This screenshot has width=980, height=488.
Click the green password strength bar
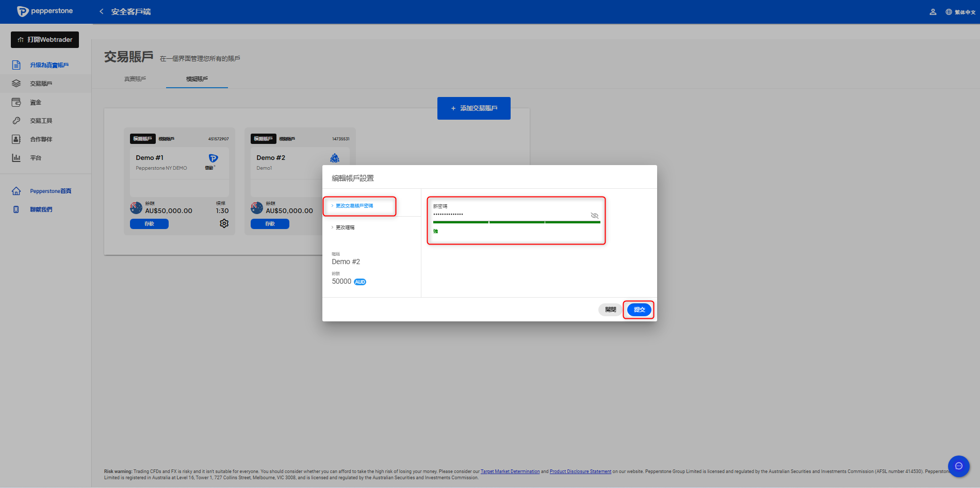pyautogui.click(x=516, y=222)
